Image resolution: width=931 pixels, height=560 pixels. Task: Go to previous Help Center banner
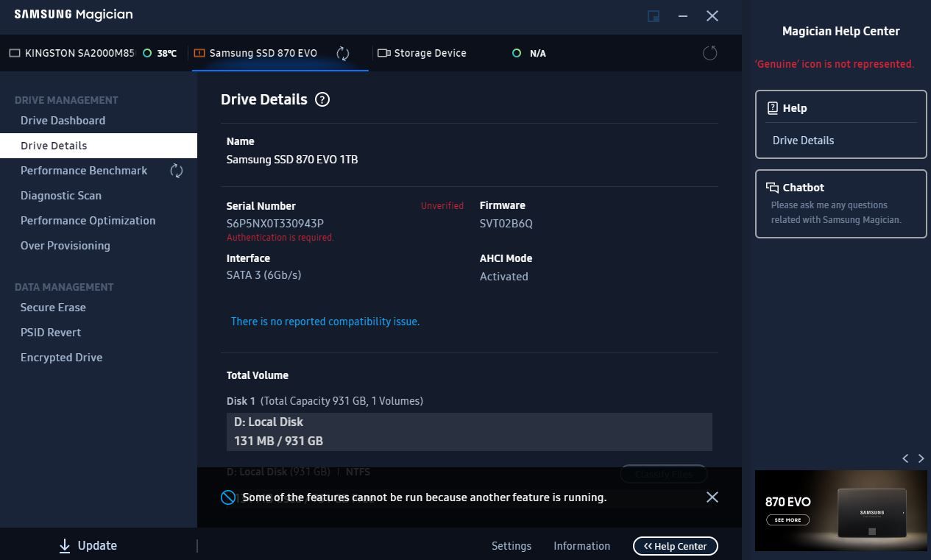(x=905, y=458)
